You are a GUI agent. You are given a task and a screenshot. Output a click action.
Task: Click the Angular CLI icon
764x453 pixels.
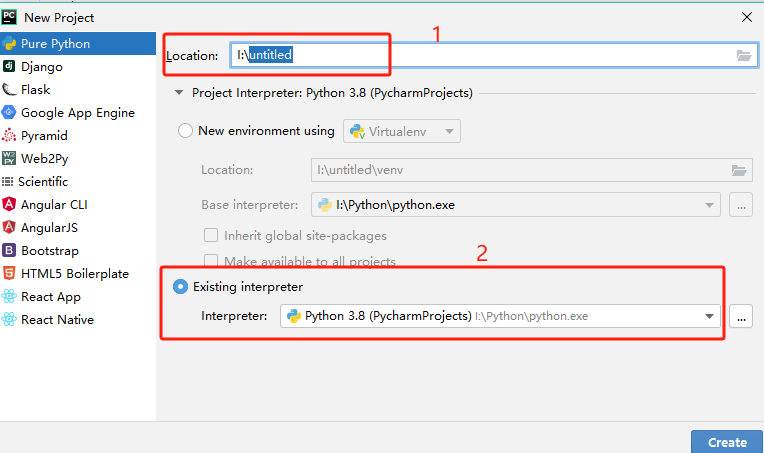tap(9, 204)
